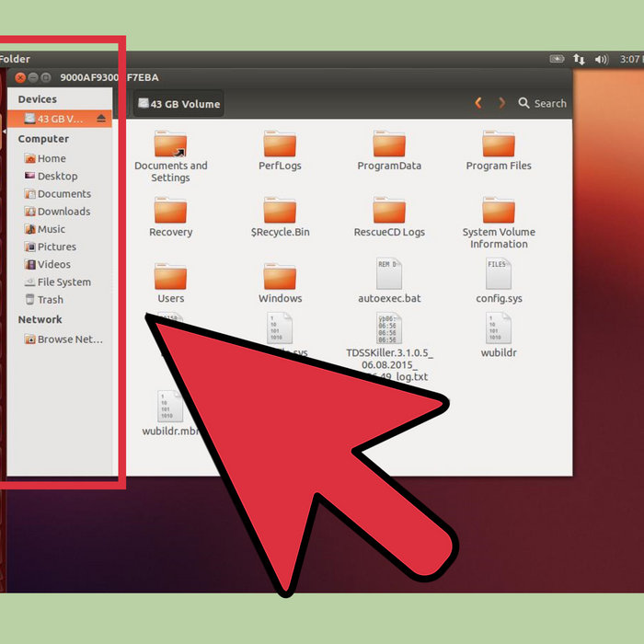Select TDSSKiller log text file icon
The height and width of the screenshot is (644, 644).
389,328
